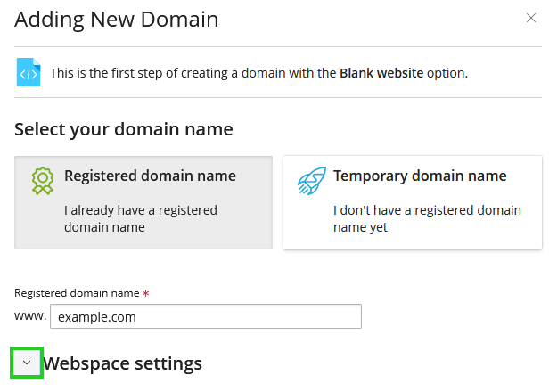Click the blue rocket icon

tap(311, 181)
